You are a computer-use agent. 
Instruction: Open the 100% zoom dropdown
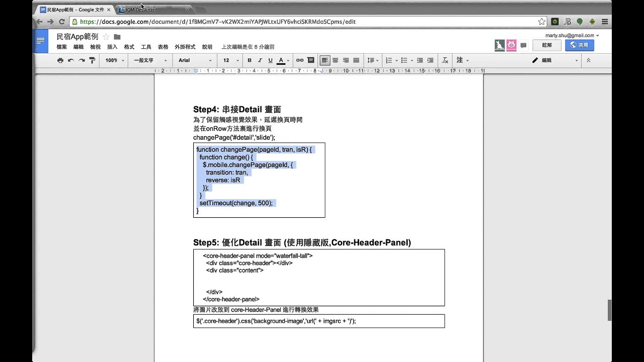pyautogui.click(x=114, y=60)
